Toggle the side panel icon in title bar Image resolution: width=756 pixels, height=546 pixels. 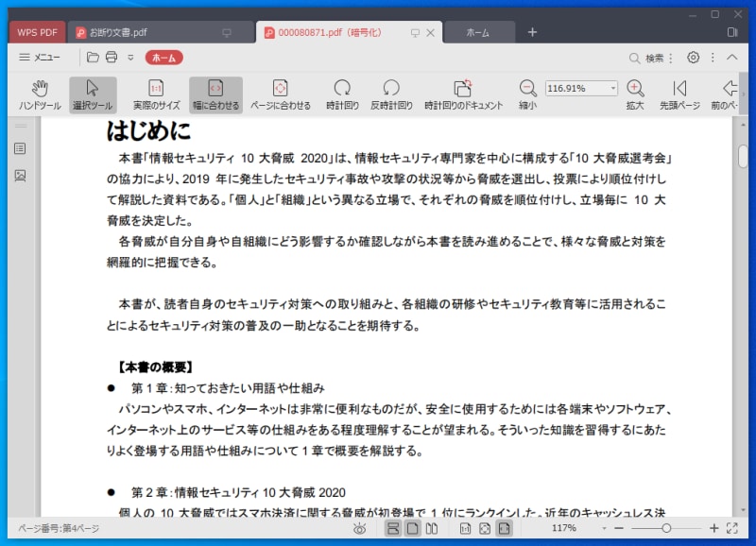pos(732,32)
